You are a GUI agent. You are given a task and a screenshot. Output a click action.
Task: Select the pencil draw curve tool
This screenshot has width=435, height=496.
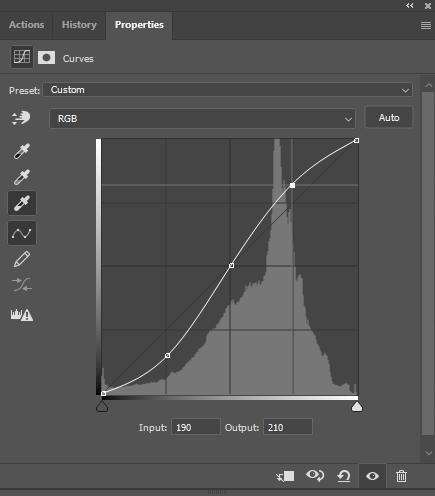pos(22,259)
